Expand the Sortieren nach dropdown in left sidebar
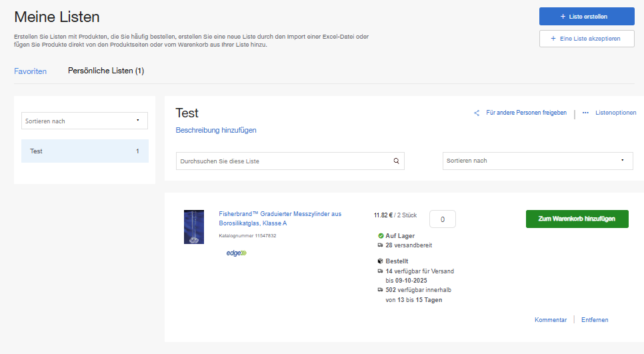Viewport: 644px width, 354px height. point(85,121)
